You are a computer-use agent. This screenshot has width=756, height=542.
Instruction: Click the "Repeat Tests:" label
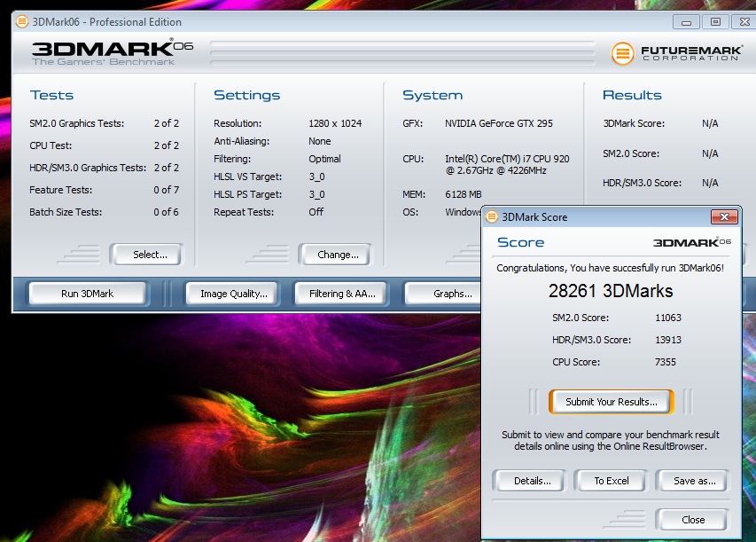pos(244,212)
